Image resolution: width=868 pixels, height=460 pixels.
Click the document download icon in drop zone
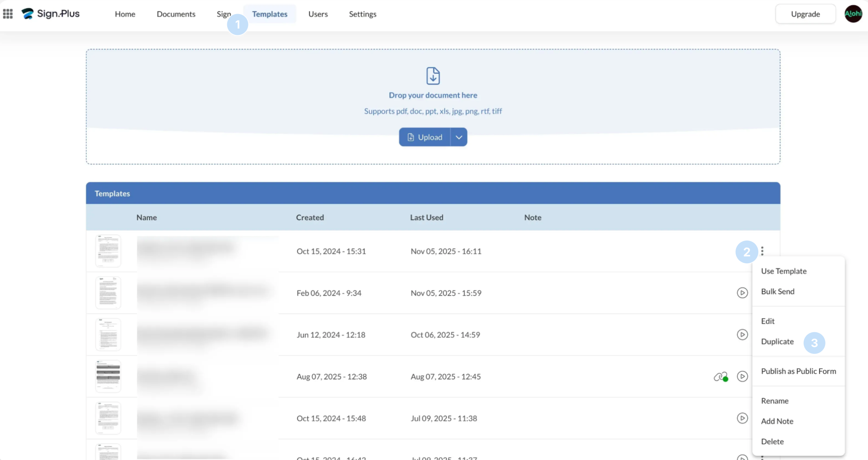433,76
